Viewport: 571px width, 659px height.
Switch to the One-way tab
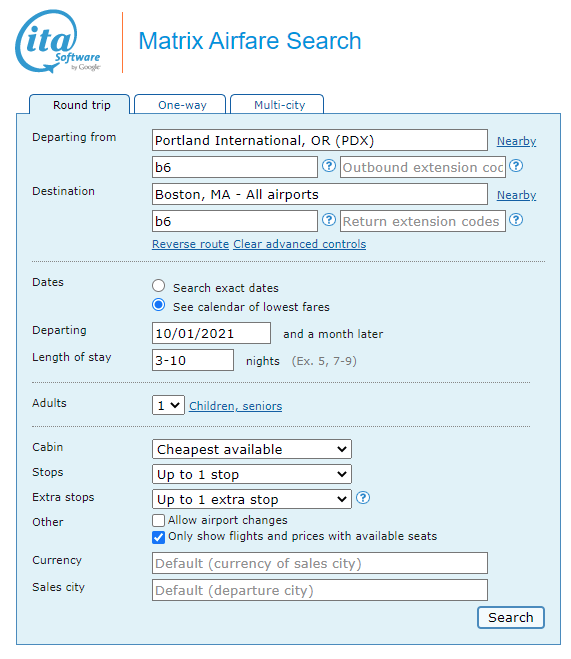pyautogui.click(x=180, y=105)
